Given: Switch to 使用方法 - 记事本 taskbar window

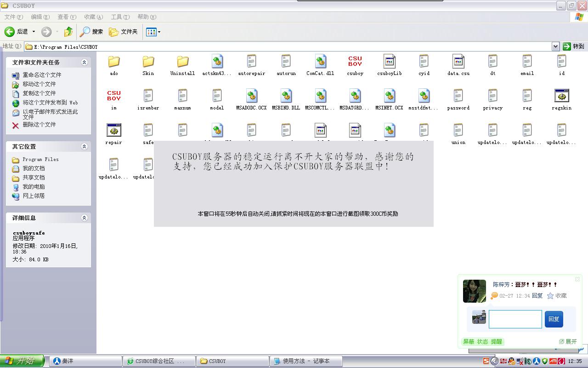Looking at the screenshot, I should [x=306, y=361].
